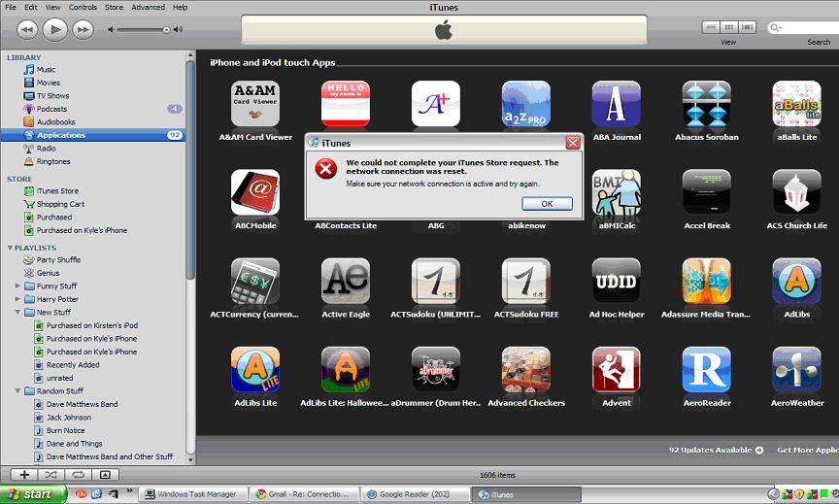Select the ABCMobile app icon
The height and width of the screenshot is (504, 839).
tap(255, 192)
